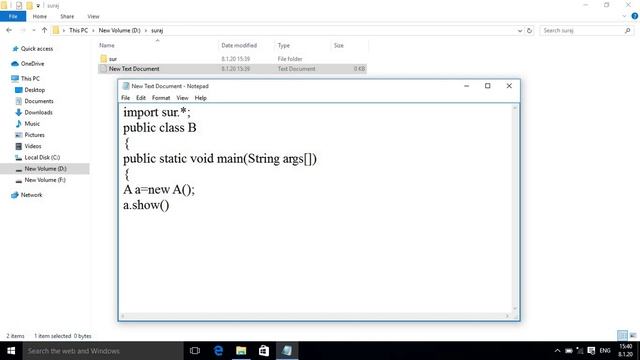Open Notepad Help menu

click(x=200, y=98)
